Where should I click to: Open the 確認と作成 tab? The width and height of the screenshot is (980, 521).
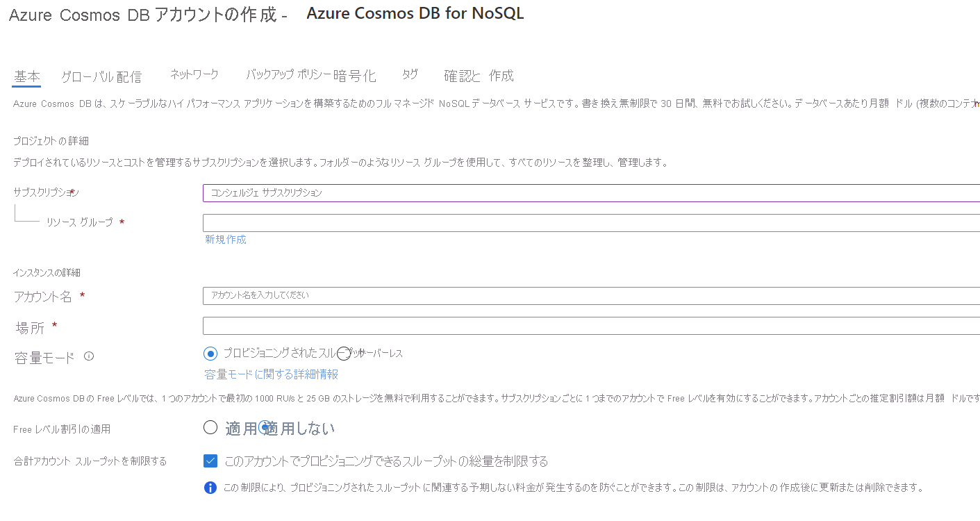click(479, 76)
